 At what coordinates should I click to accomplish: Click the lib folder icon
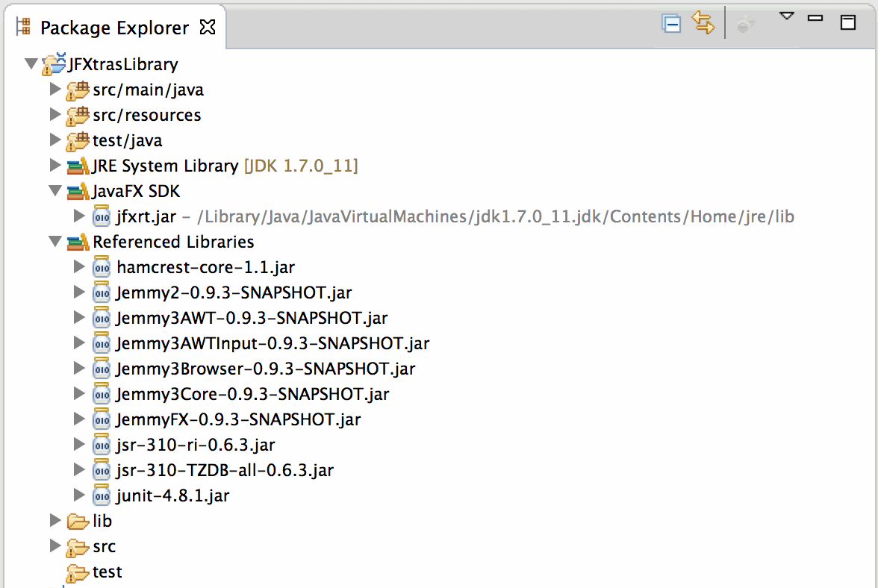77,521
